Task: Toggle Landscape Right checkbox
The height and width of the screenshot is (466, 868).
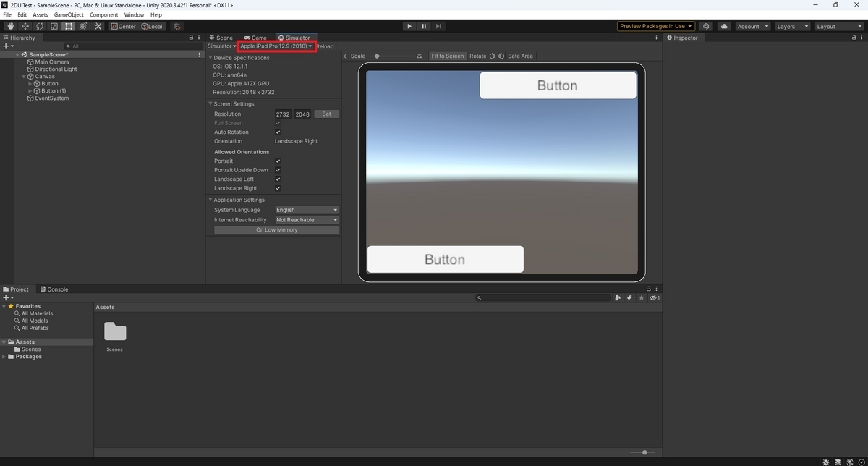Action: (278, 188)
